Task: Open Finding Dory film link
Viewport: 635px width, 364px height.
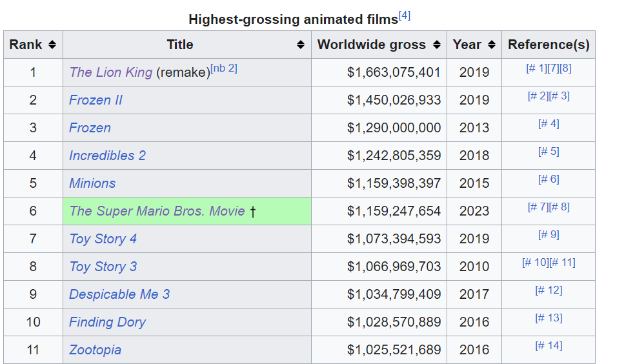Action: [x=107, y=322]
